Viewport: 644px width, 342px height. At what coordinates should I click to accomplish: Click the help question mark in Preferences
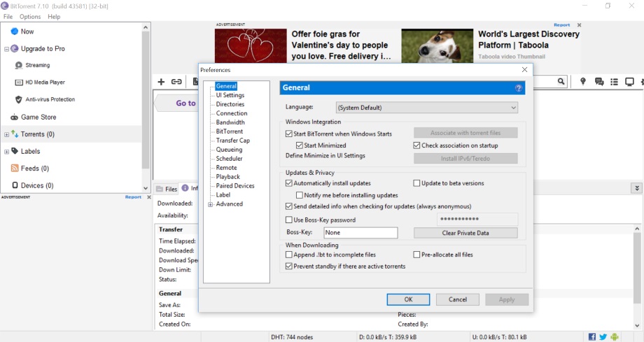pos(519,88)
